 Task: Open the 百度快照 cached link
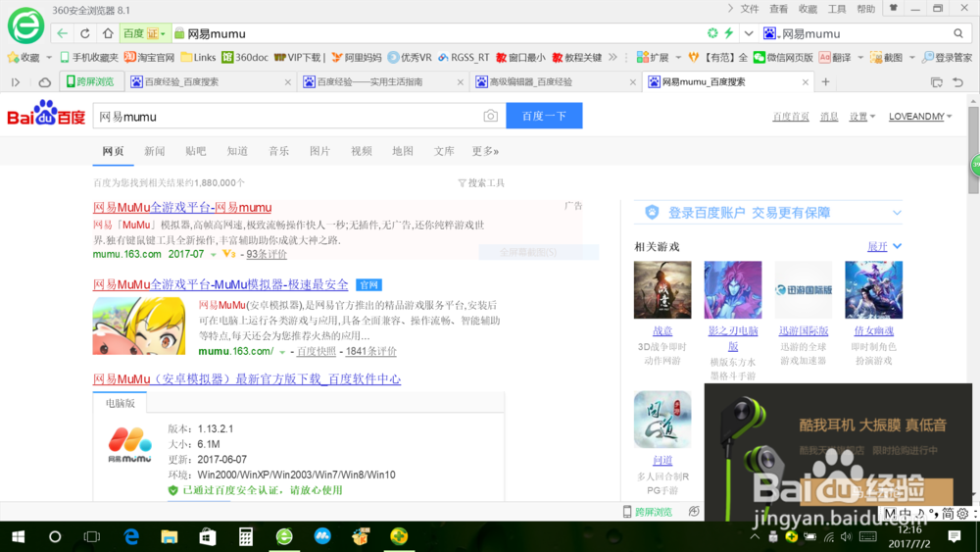coord(317,351)
